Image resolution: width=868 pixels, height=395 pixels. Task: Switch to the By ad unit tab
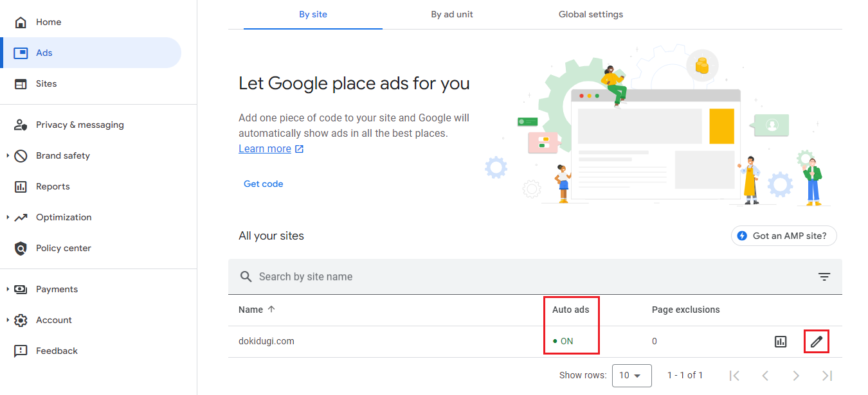[x=452, y=15]
